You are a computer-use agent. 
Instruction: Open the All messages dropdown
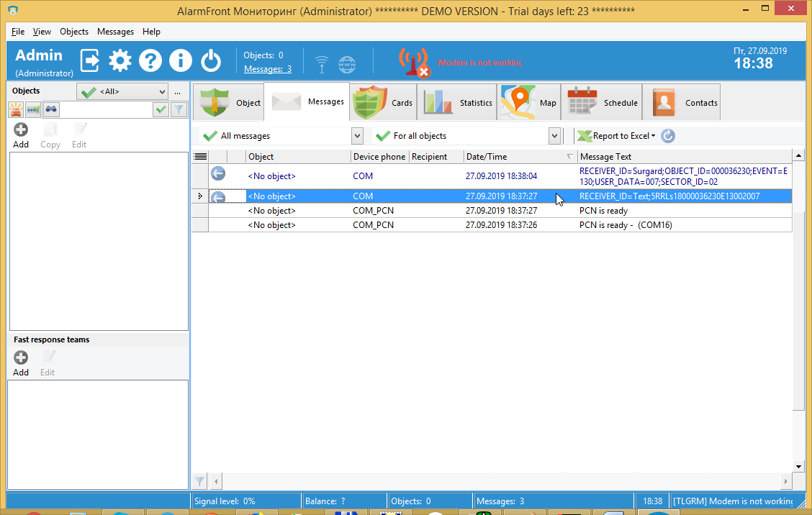[357, 135]
